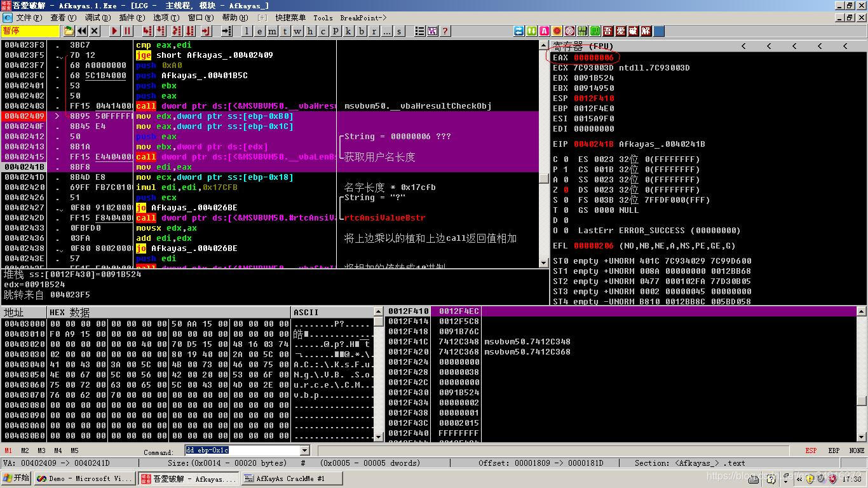Click the Go to address arrow icon
The width and height of the screenshot is (868, 488).
[226, 30]
